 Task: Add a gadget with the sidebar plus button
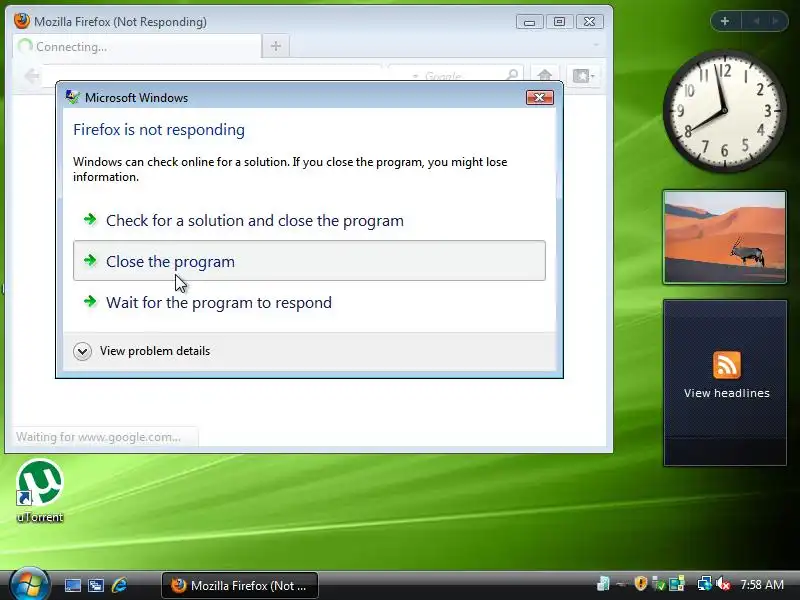(x=724, y=21)
